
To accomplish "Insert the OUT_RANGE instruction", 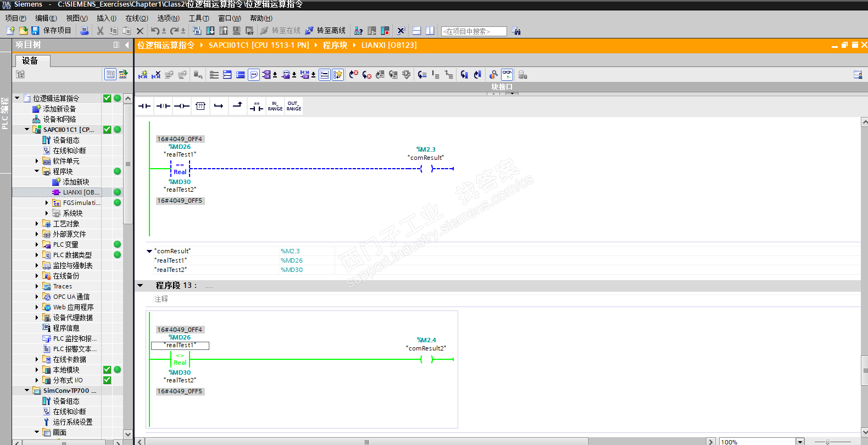I will (294, 106).
